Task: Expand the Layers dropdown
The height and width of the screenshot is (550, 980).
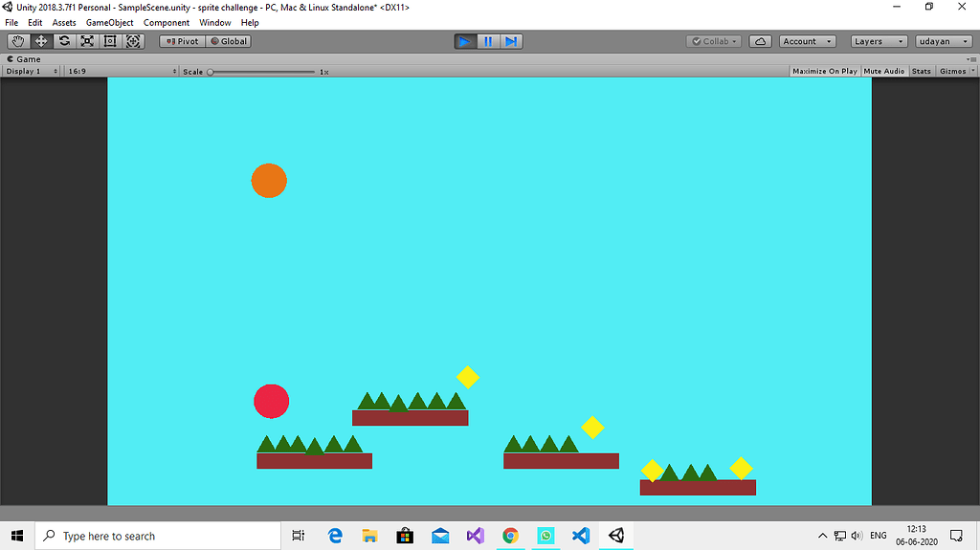Action: click(878, 41)
